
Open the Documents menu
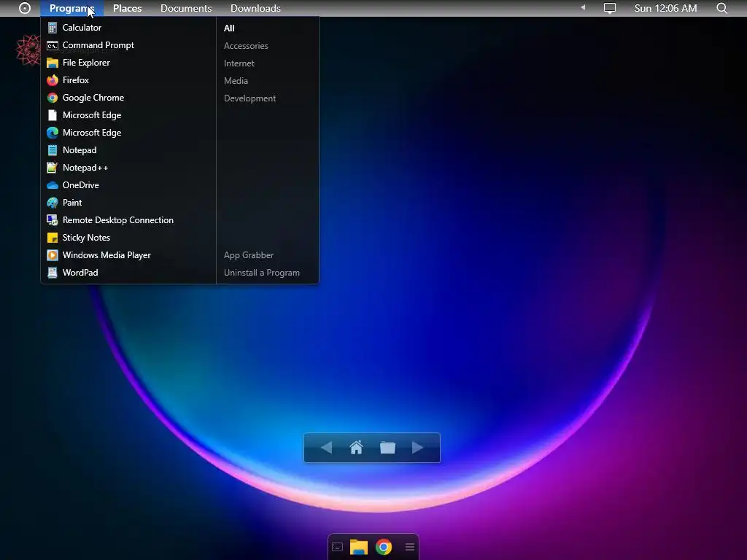[x=186, y=8]
